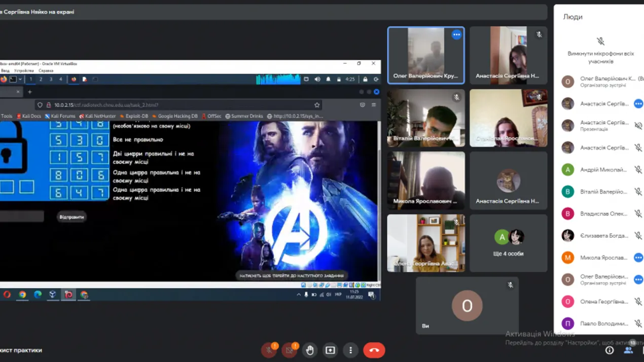This screenshot has width=644, height=362.
Task: Mute Єлизавета Богданівна in the People list
Action: coord(638,236)
